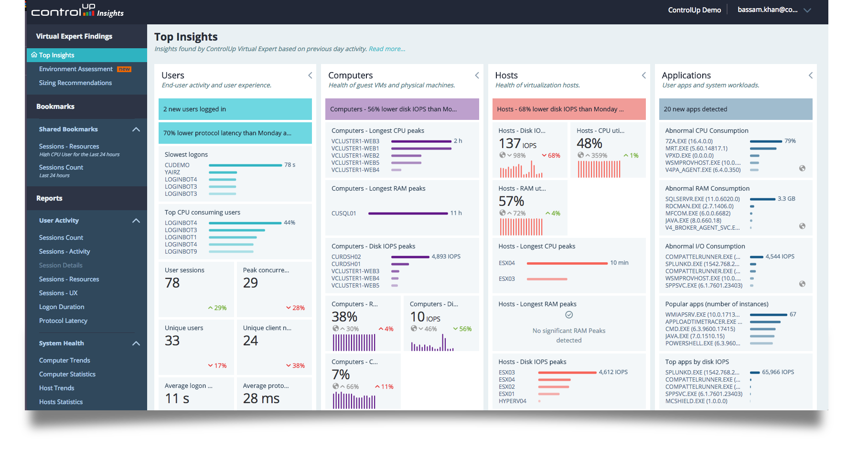Image resolution: width=868 pixels, height=449 pixels.
Task: Click the Read more link
Action: tap(387, 49)
